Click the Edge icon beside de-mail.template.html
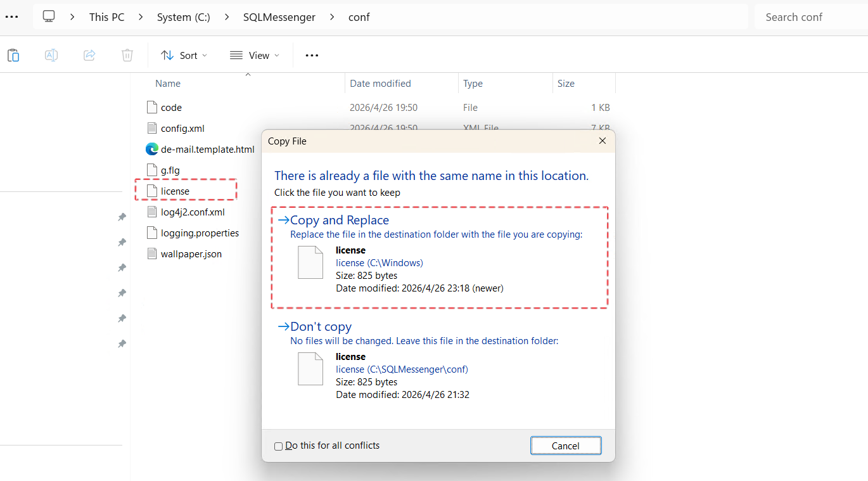The width and height of the screenshot is (868, 481). (x=151, y=149)
